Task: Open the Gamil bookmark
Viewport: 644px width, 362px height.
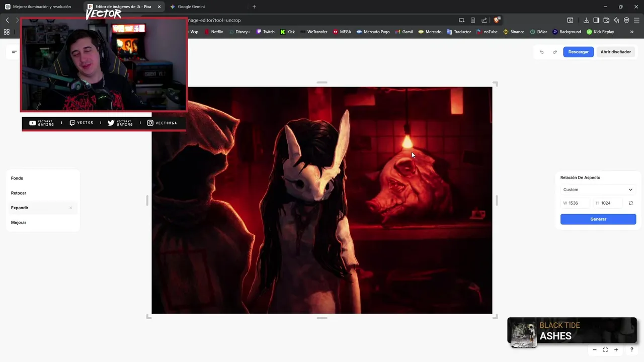Action: pos(404,32)
